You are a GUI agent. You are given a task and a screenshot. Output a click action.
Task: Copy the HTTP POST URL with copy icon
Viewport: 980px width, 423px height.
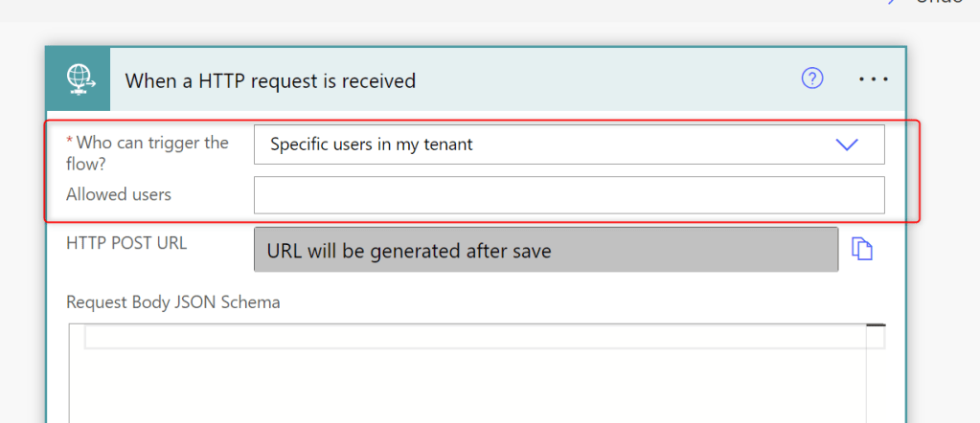863,250
